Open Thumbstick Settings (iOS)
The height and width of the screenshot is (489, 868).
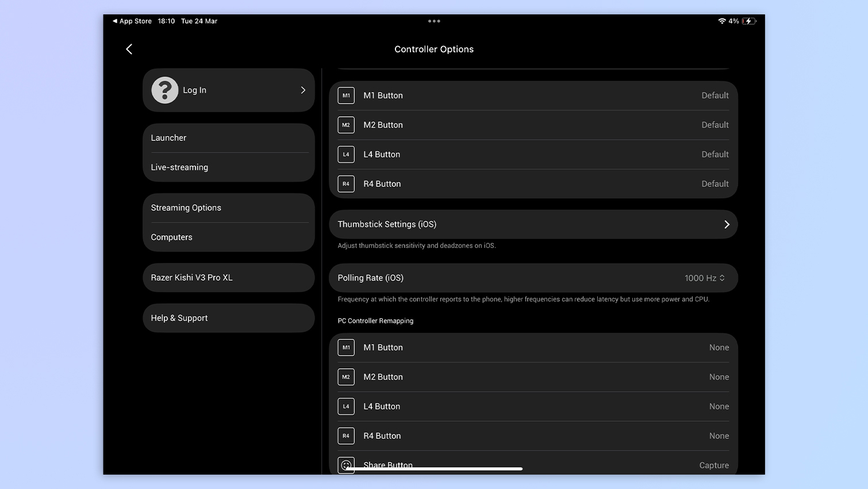click(533, 224)
